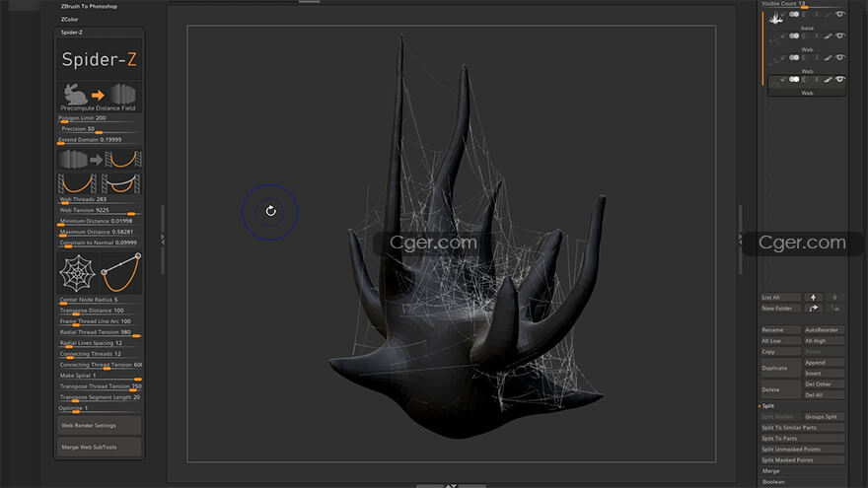The width and height of the screenshot is (868, 488).
Task: Select the base subtool thumbnail
Action: tap(776, 19)
